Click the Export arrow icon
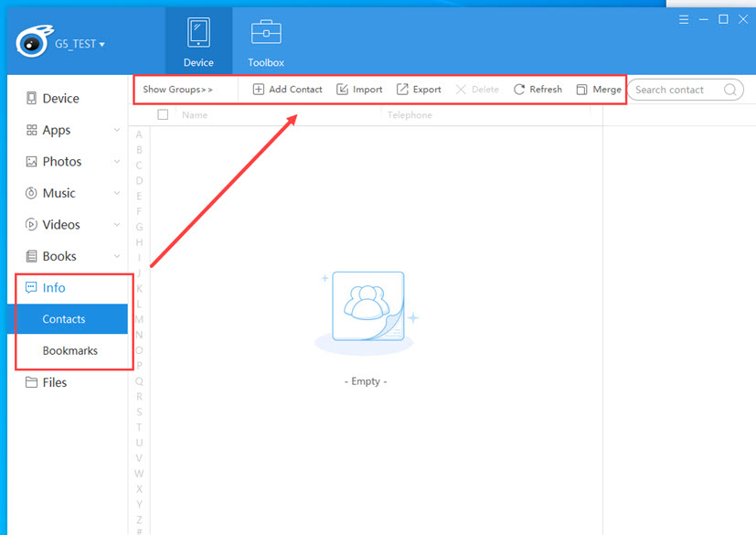 click(x=402, y=90)
